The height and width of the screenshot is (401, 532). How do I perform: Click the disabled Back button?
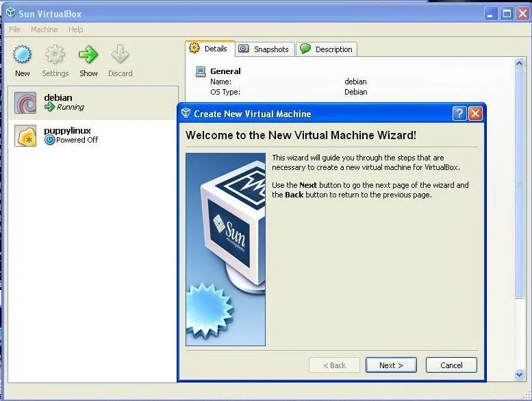334,365
